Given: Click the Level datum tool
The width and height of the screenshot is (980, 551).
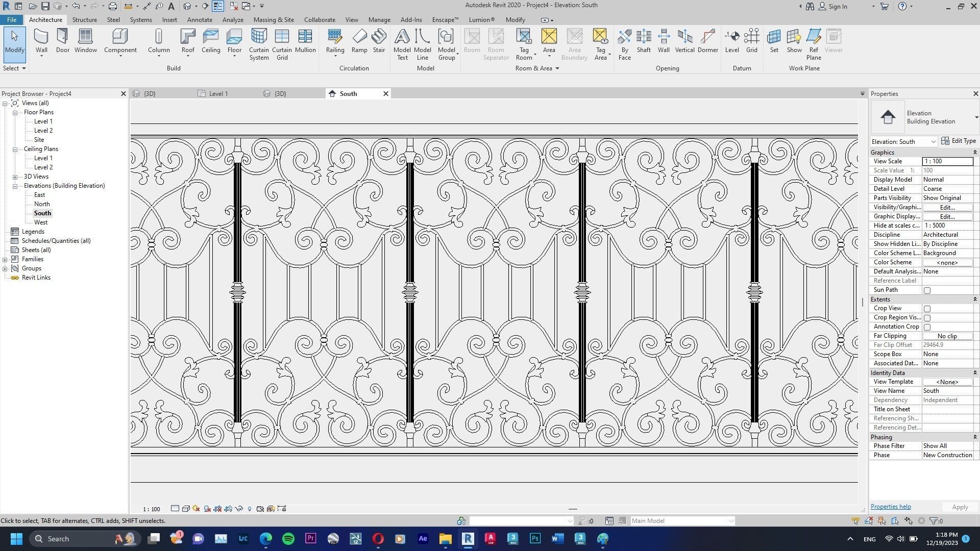Looking at the screenshot, I should [732, 41].
